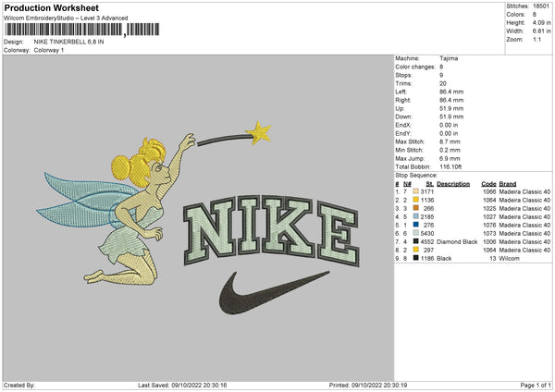Click the orange swatch with 266 stitches
The height and width of the screenshot is (392, 555).
point(415,208)
